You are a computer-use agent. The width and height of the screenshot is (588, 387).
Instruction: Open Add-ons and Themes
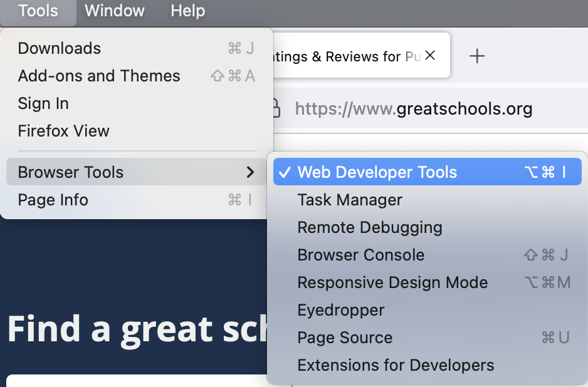[137, 76]
